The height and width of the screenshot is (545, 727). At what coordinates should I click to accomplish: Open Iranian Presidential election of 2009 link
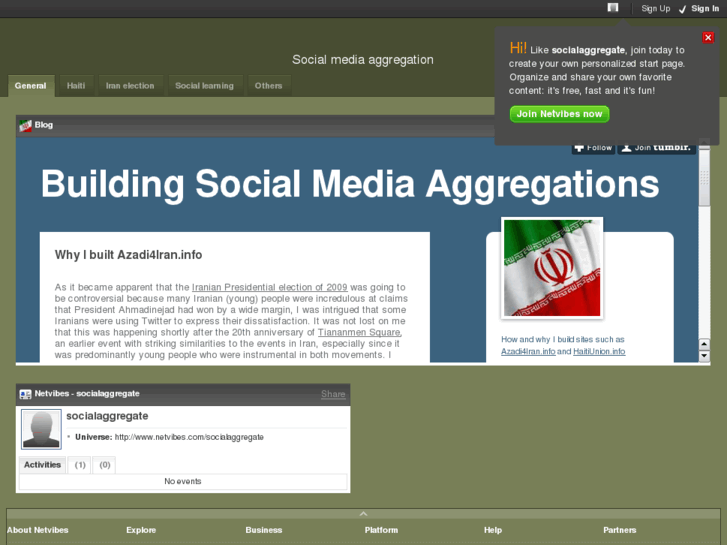(269, 287)
